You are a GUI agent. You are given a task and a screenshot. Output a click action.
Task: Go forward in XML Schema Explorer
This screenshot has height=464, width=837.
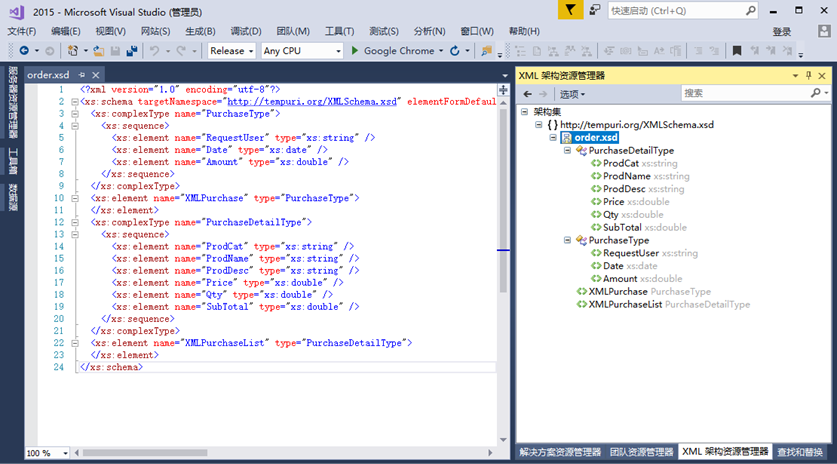pos(543,94)
